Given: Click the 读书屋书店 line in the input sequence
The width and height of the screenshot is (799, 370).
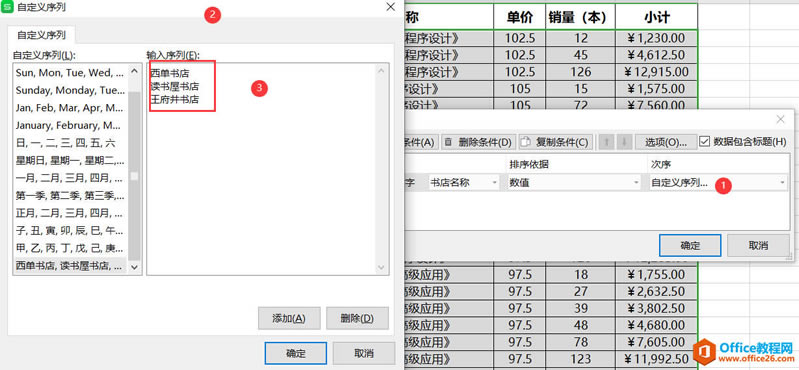Looking at the screenshot, I should [x=175, y=86].
